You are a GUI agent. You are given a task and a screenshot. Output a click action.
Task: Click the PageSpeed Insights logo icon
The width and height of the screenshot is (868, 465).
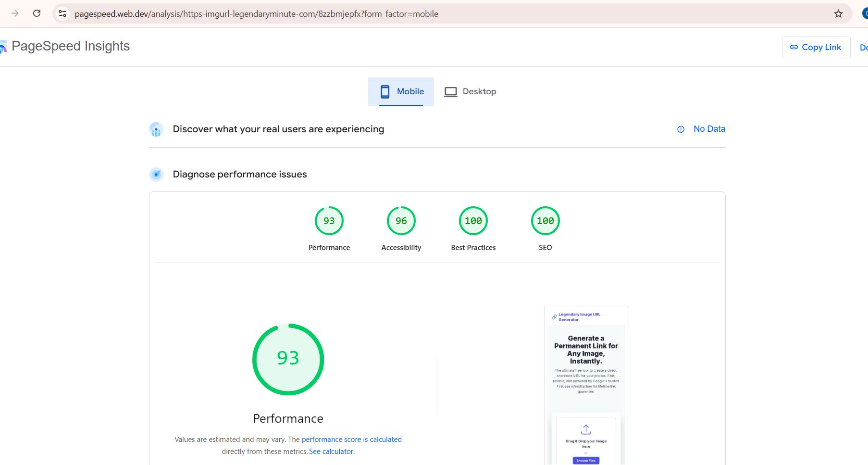tap(3, 47)
